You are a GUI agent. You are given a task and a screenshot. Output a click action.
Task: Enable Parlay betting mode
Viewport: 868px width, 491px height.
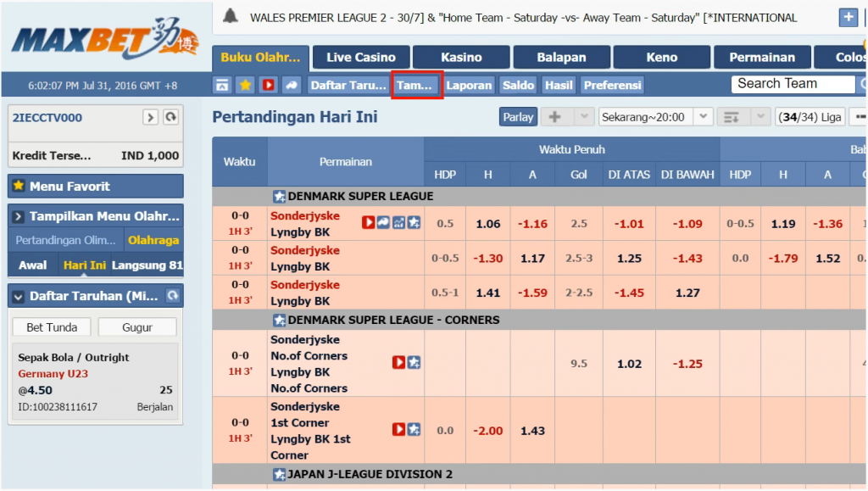point(518,117)
